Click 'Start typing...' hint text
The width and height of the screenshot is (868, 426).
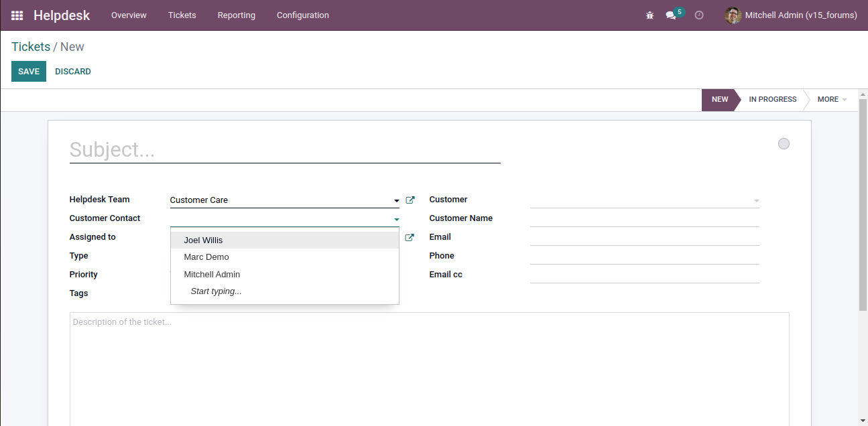(216, 291)
